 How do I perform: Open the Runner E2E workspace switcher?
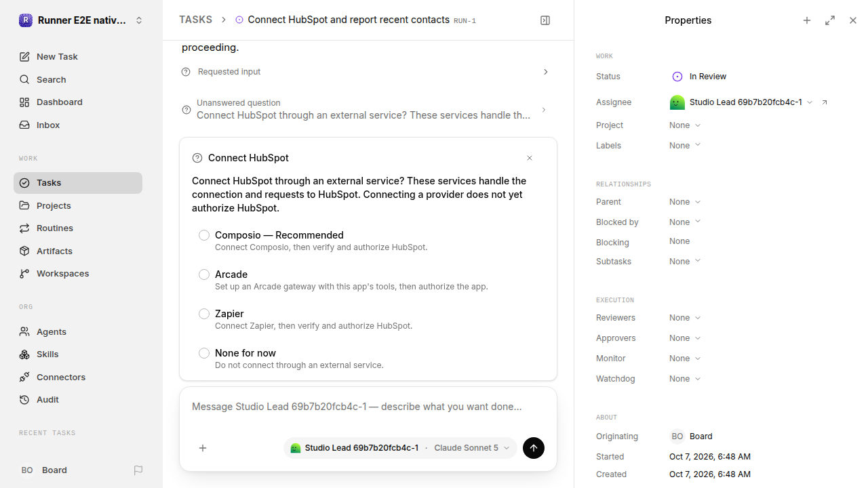tap(81, 20)
